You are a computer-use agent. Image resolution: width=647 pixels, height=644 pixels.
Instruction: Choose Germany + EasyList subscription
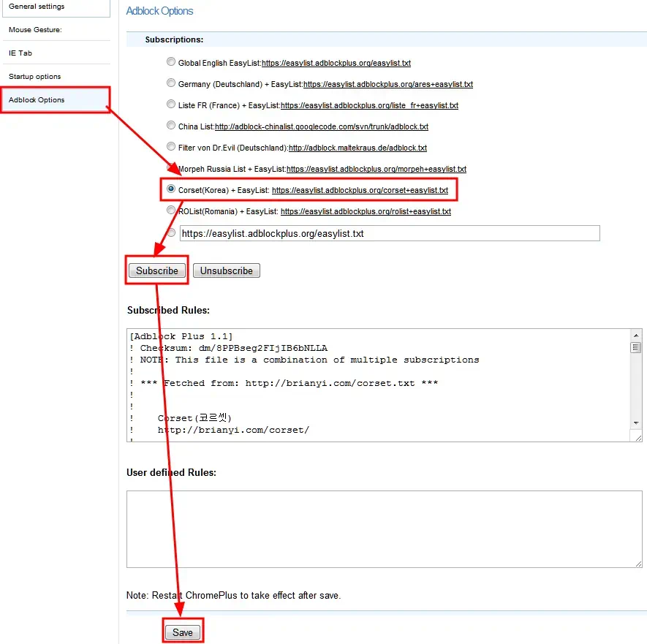(x=171, y=84)
